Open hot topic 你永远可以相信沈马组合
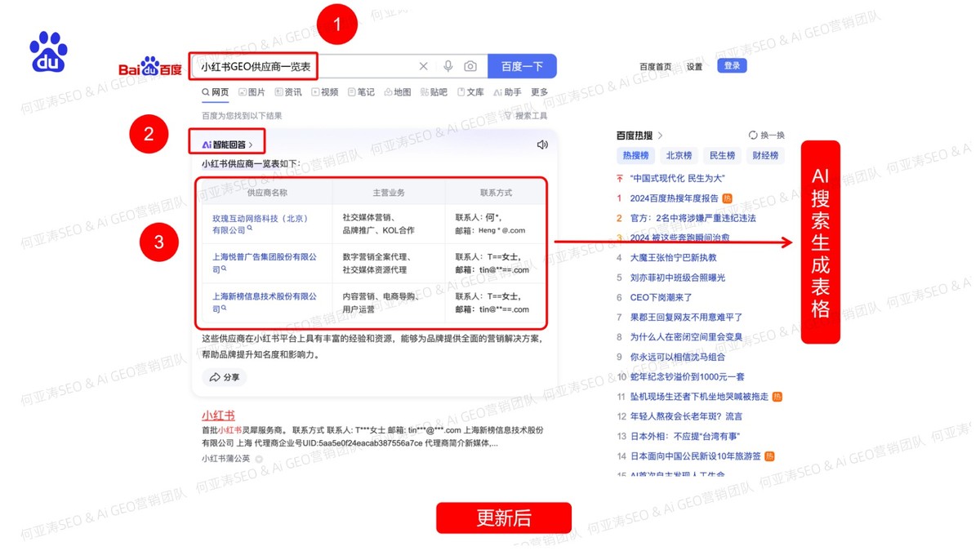This screenshot has height=551, width=980. (678, 357)
